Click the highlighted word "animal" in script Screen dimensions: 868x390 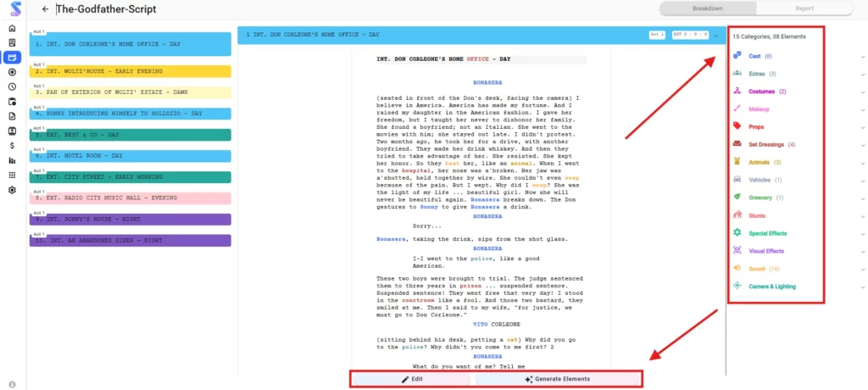click(521, 164)
